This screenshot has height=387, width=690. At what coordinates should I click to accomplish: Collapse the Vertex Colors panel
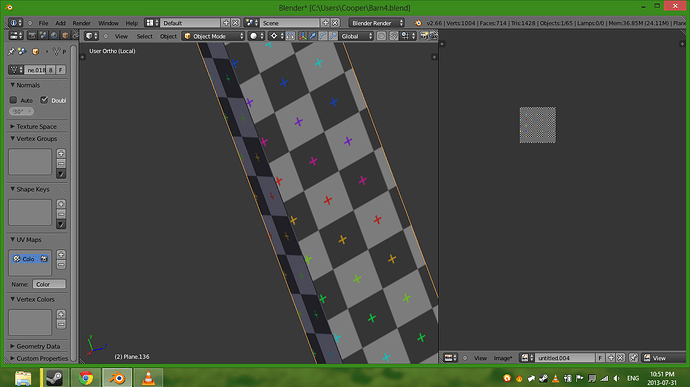coord(13,299)
